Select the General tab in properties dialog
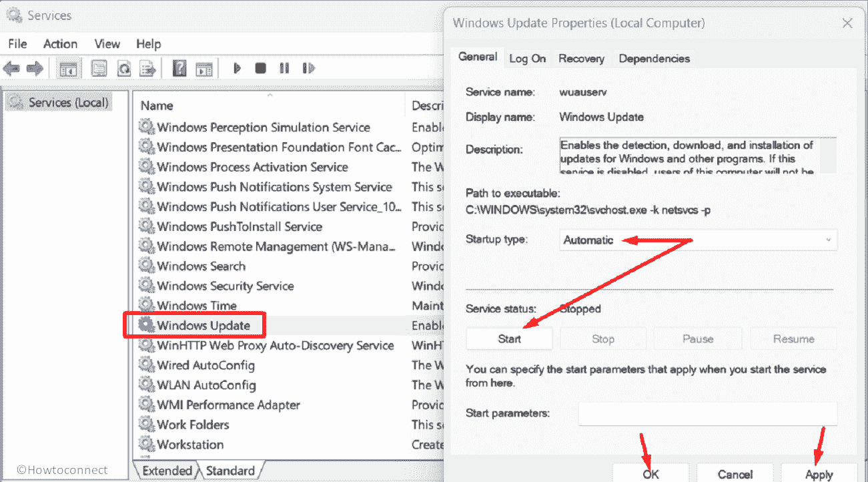This screenshot has height=482, width=868. click(x=478, y=57)
